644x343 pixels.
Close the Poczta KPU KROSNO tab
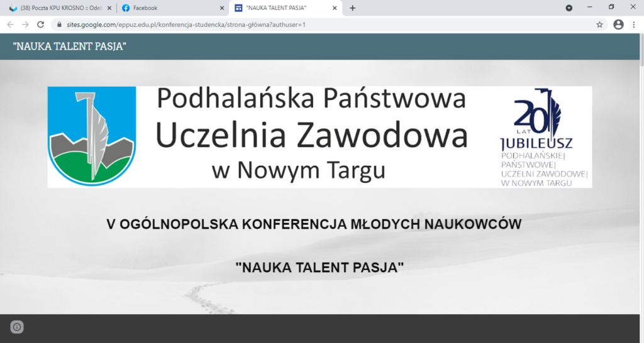tap(109, 8)
